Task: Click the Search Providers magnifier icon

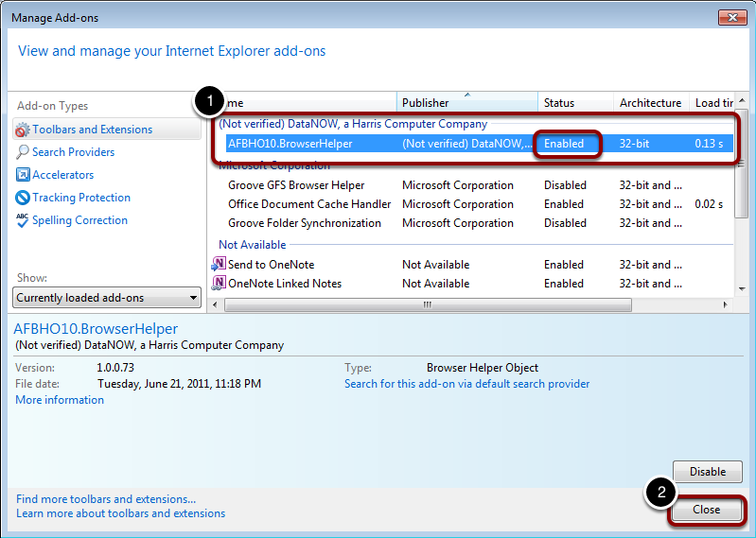Action: coord(22,152)
